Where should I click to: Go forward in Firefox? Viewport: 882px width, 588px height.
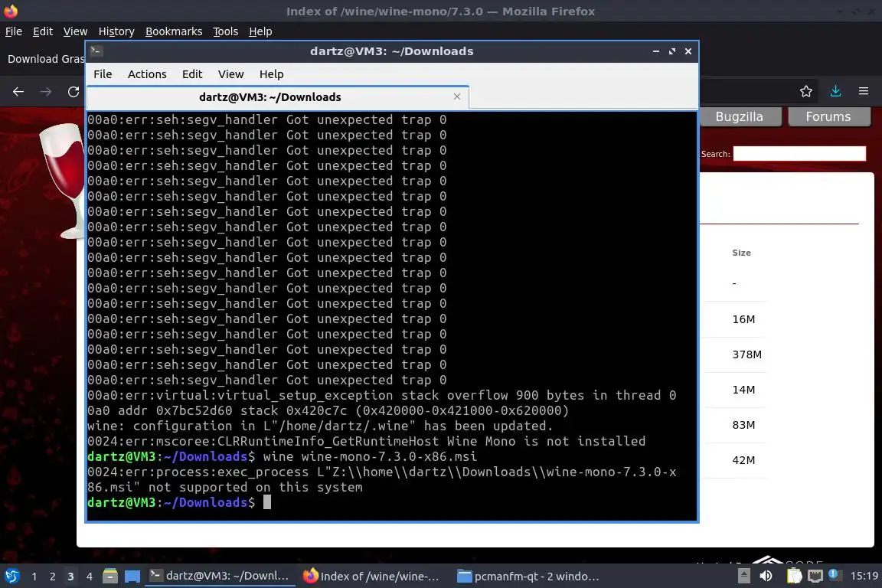46,92
